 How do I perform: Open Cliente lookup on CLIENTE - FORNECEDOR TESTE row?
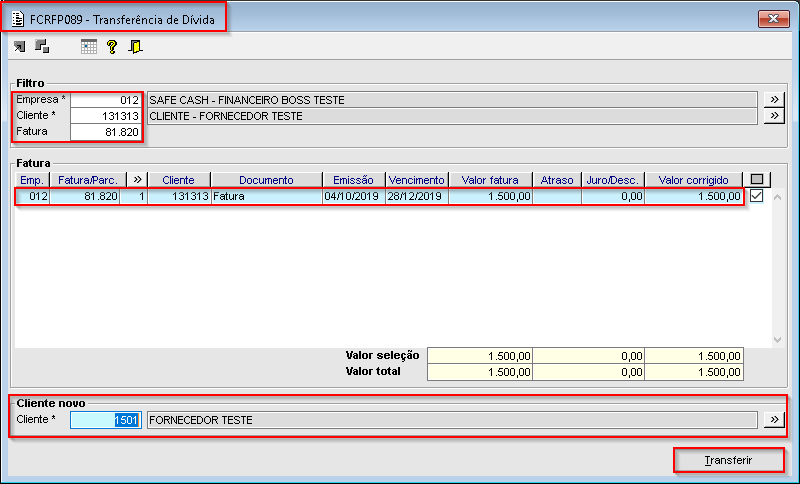click(774, 116)
